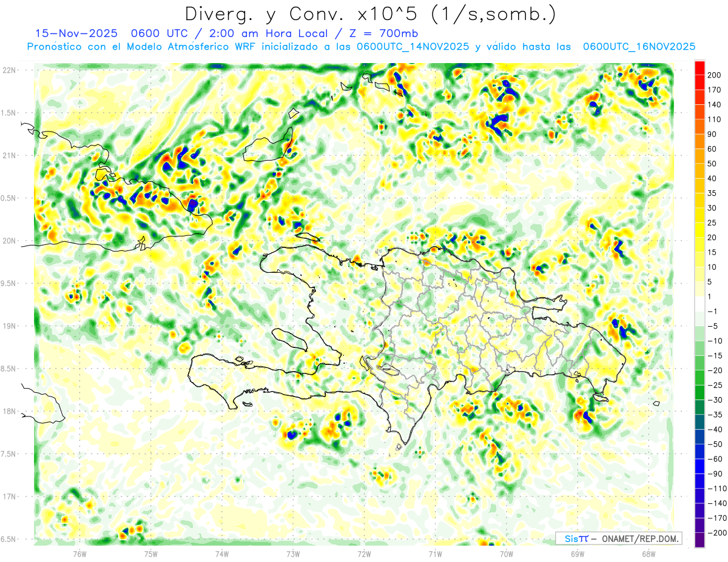
Task: Click the positive '50' color scale label
Action: (x=713, y=164)
